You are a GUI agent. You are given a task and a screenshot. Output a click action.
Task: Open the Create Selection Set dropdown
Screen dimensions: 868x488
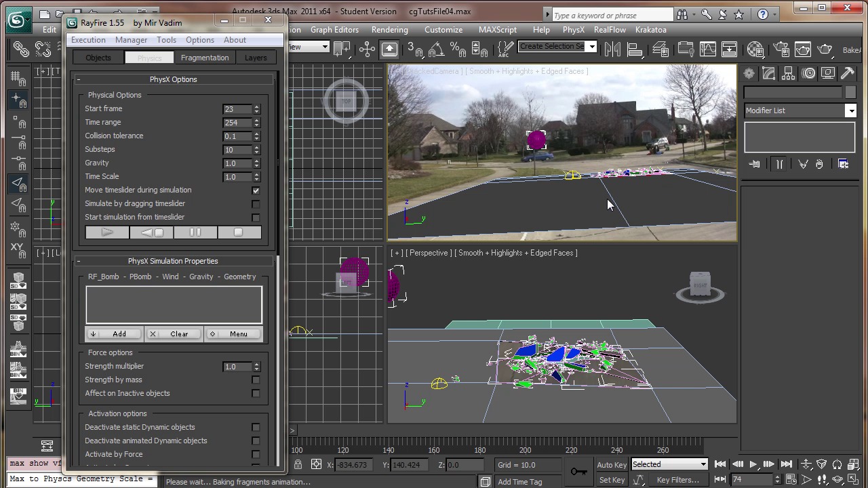591,46
